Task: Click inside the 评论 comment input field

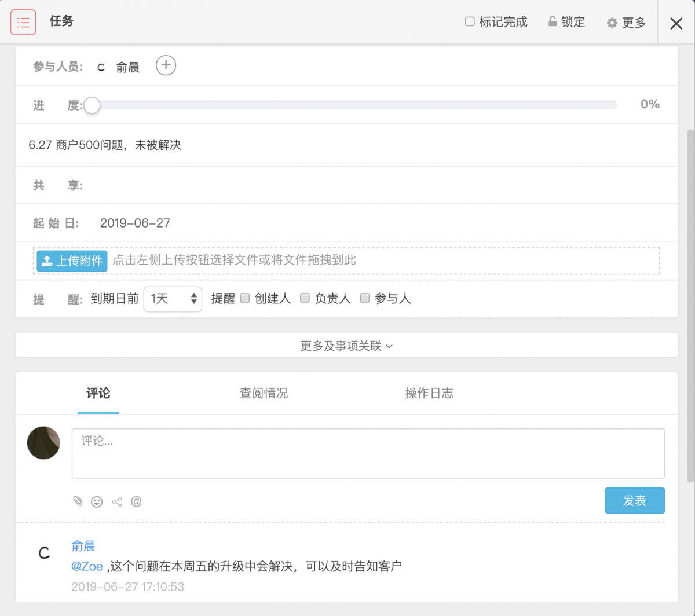Action: tap(367, 453)
